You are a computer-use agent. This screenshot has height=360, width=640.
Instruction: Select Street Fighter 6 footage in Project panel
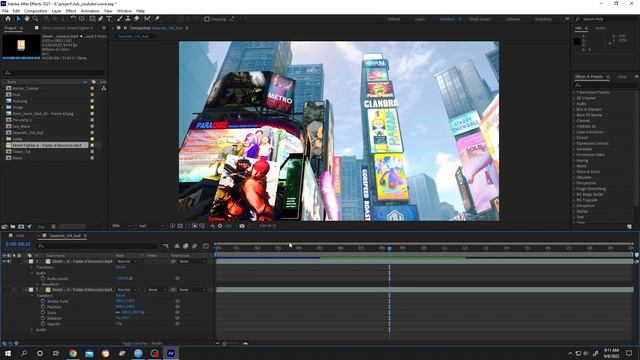point(47,145)
